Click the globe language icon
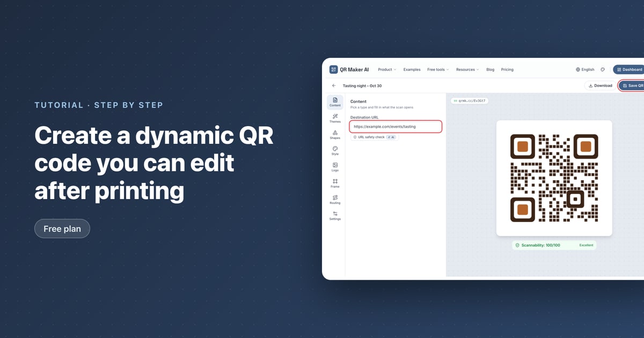 (x=578, y=69)
